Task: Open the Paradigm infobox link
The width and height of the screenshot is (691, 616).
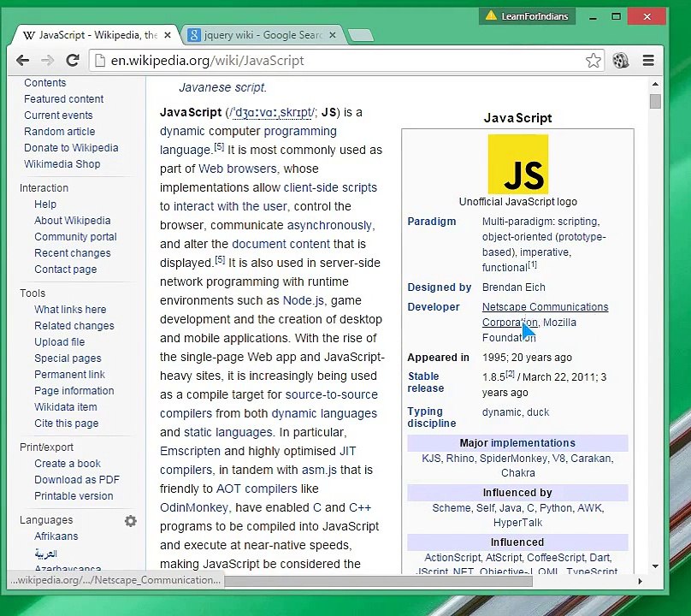Action: pyautogui.click(x=431, y=222)
